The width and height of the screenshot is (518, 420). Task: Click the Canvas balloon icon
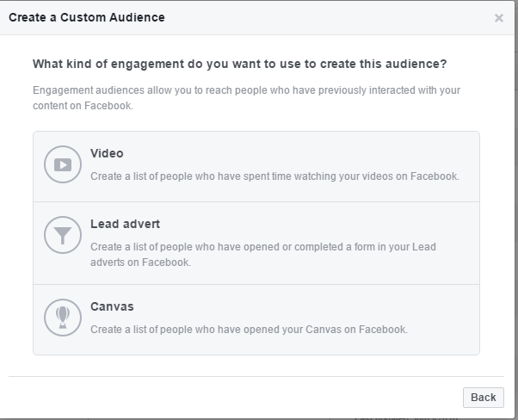(62, 318)
